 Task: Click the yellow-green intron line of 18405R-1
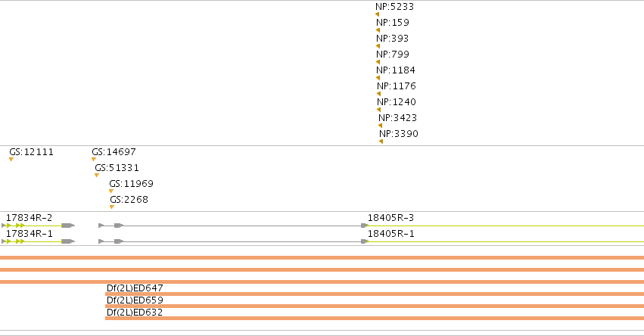506,241
